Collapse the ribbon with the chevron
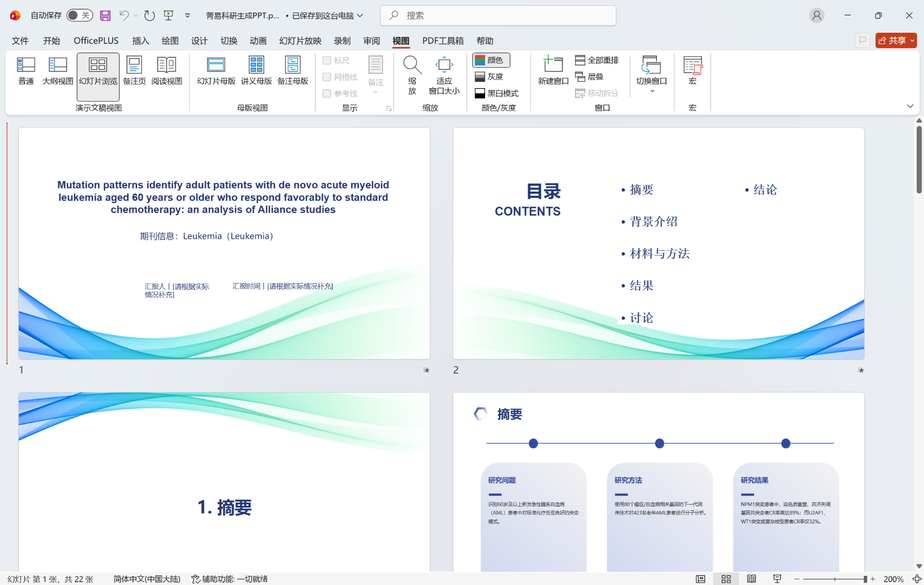This screenshot has width=924, height=585. click(x=910, y=106)
